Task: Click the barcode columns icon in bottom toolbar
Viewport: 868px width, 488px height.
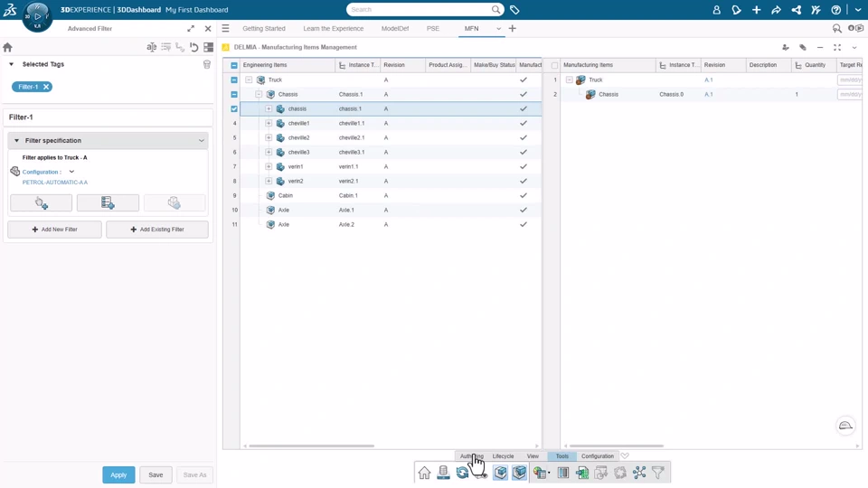Action: 563,473
